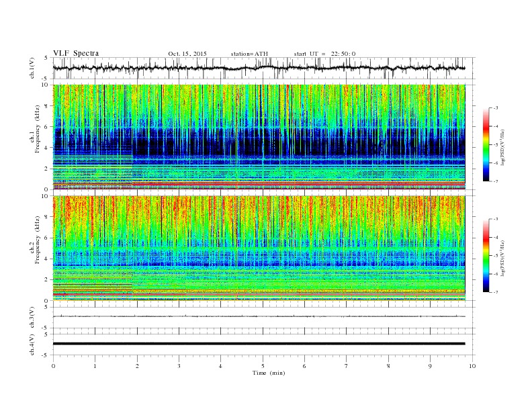Click the ch.1 "Frequency (kHz)" axis label
This screenshot has width=532, height=411.
tap(38, 129)
